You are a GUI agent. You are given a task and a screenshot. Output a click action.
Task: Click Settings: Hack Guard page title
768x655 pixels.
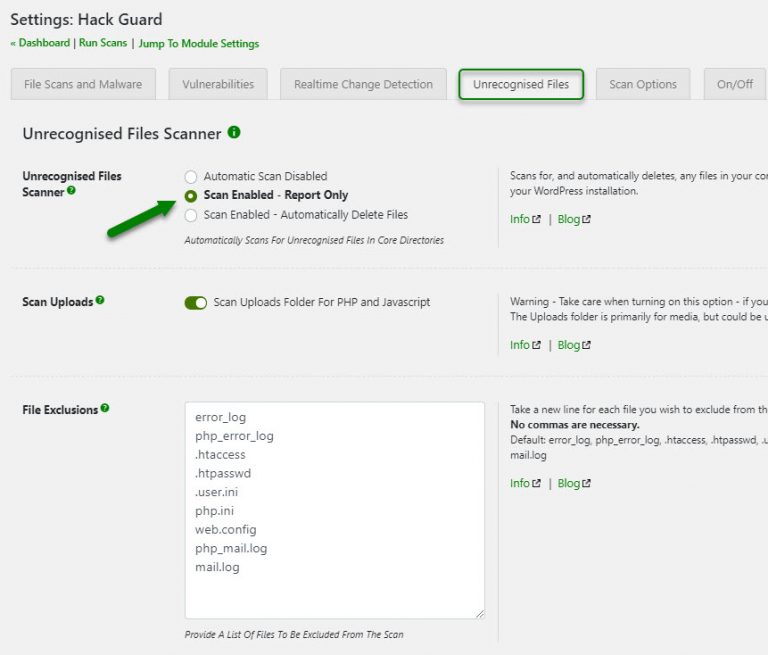tap(86, 20)
